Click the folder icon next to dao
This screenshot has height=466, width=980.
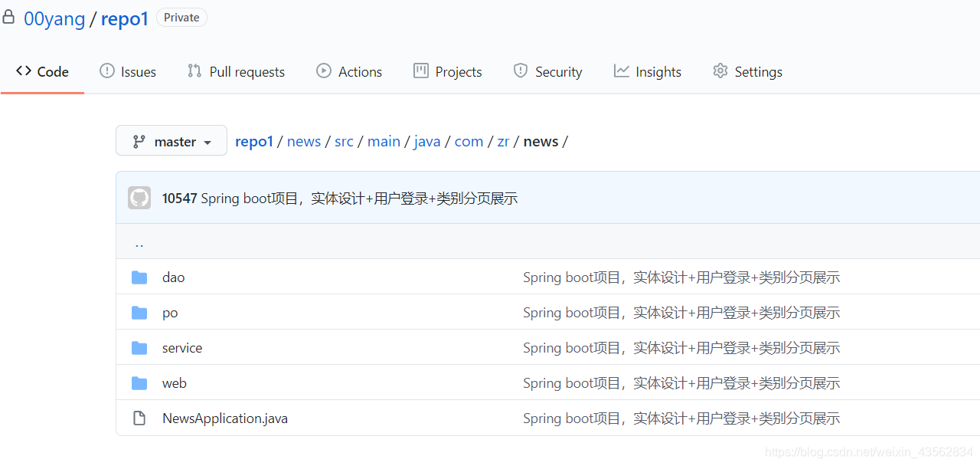coord(139,277)
